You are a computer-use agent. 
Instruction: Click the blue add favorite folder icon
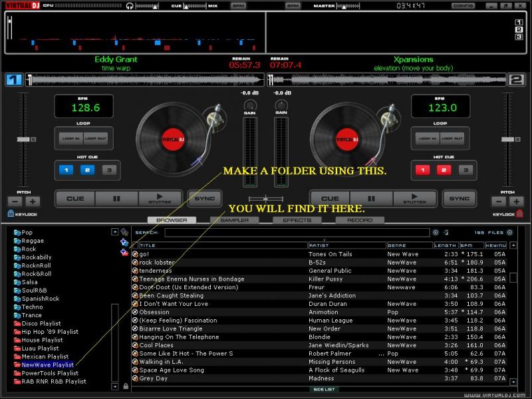coord(124,243)
